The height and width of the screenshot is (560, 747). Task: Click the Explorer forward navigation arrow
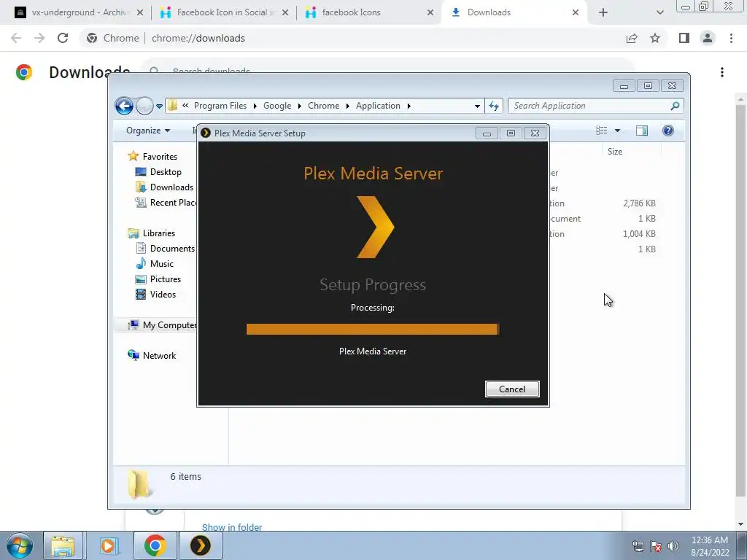(144, 106)
